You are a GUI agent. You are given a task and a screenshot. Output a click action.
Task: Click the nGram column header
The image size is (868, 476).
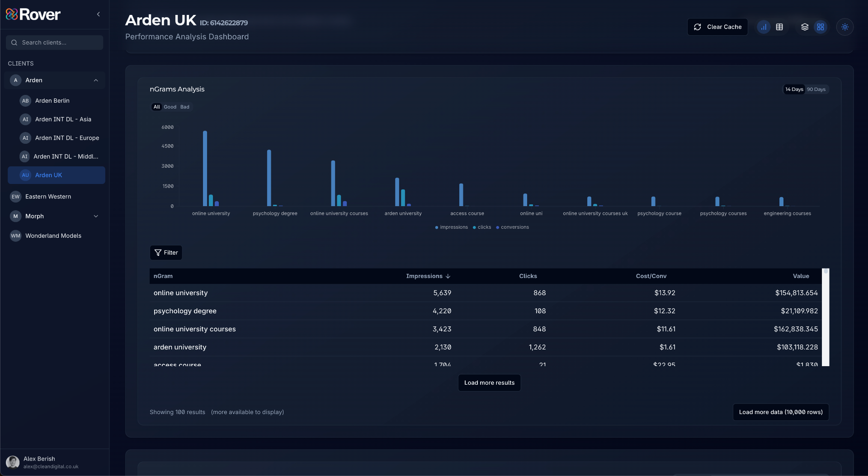tap(163, 276)
